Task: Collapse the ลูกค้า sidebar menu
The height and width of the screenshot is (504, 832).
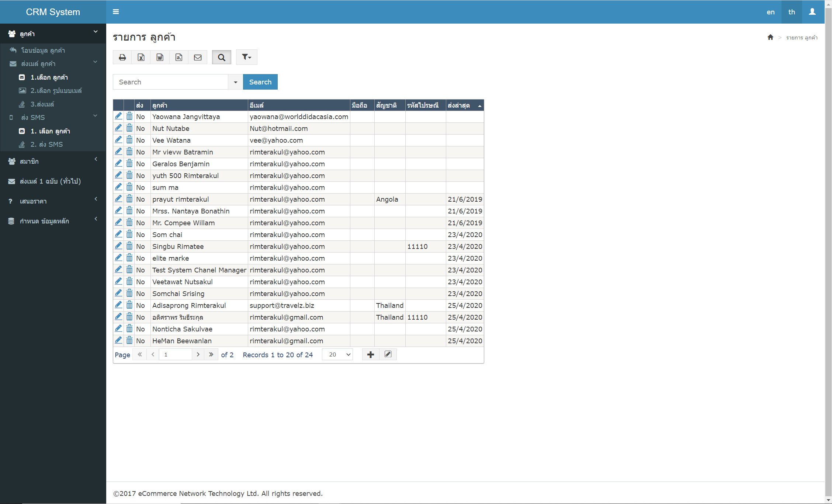Action: [53, 34]
